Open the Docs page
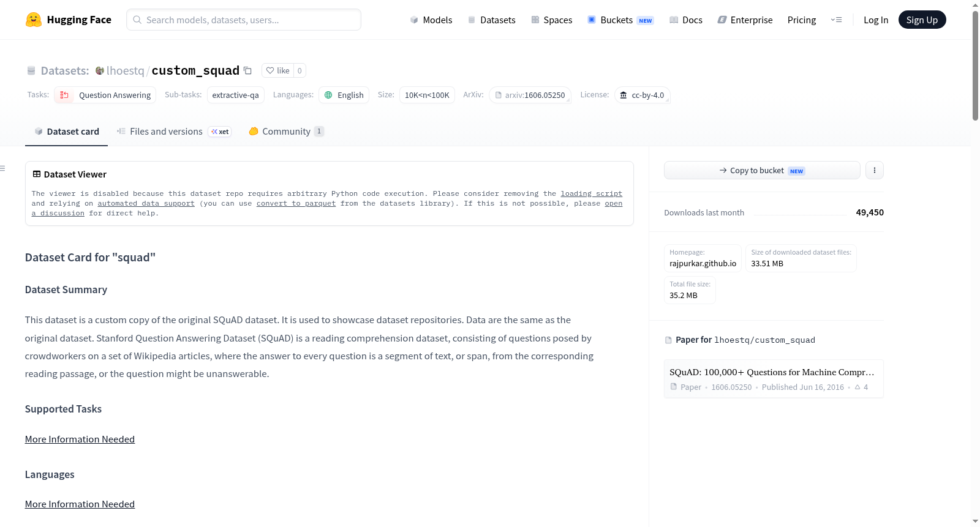 point(686,20)
